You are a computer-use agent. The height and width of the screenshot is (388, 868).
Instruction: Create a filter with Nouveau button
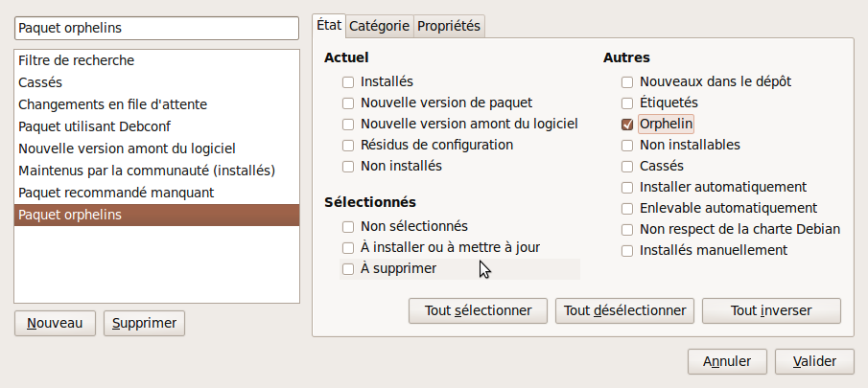tap(55, 323)
